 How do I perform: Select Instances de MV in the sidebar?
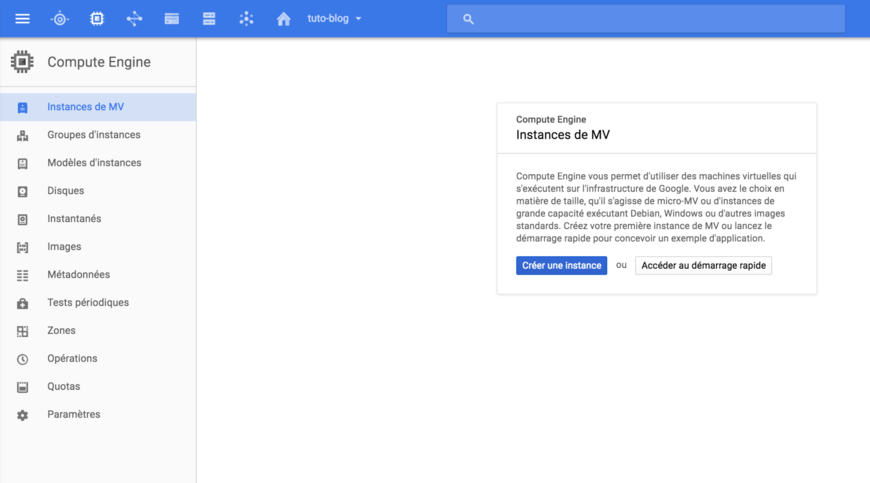[x=98, y=107]
